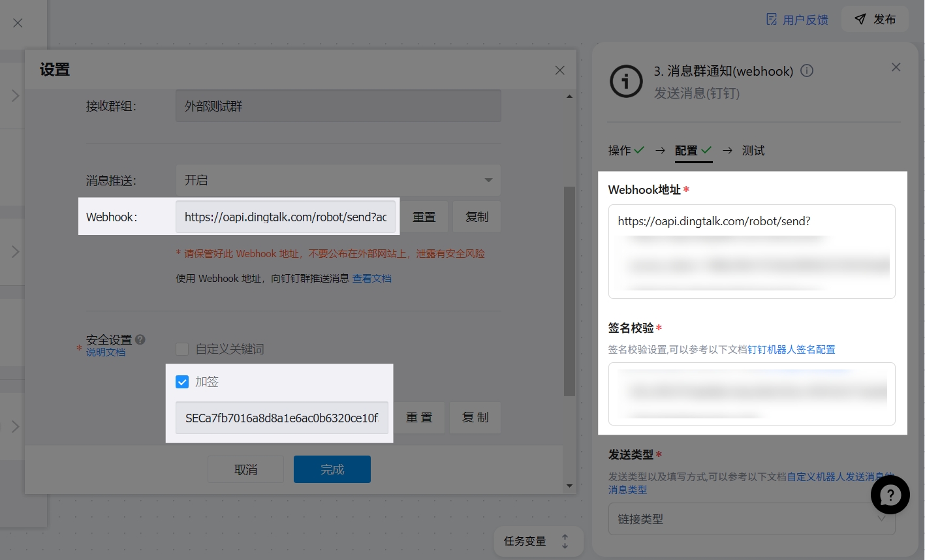This screenshot has width=925, height=560.
Task: Click 复制 button next to Webhook field
Action: (477, 217)
